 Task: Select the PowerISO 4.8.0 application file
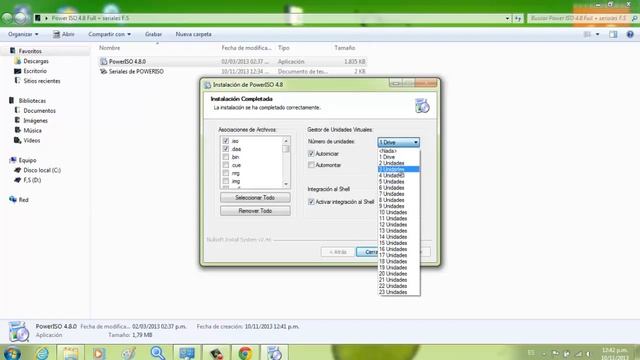point(233,62)
